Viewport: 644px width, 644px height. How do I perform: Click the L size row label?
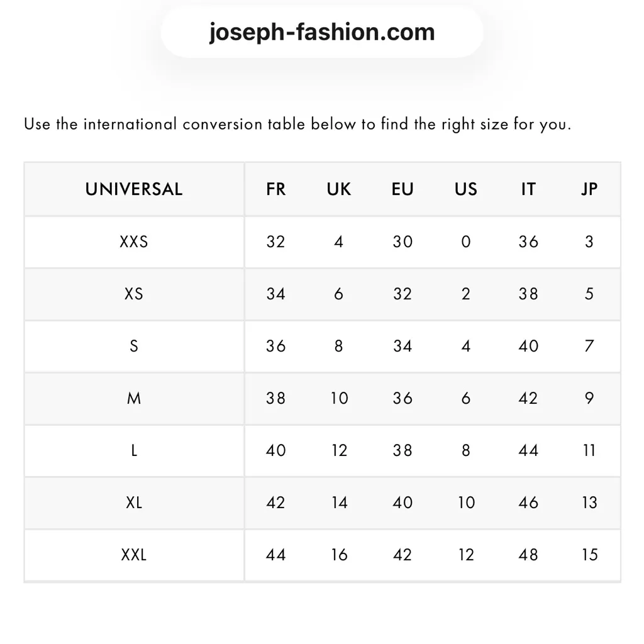click(134, 450)
